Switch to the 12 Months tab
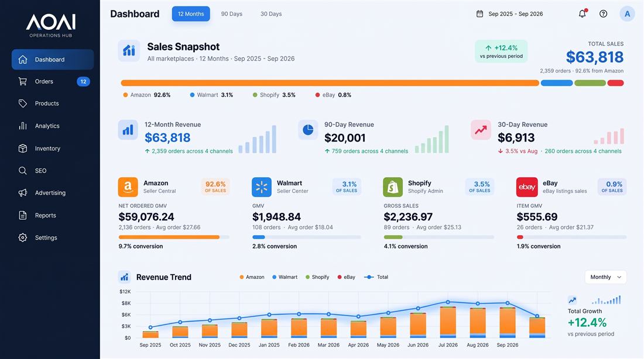The width and height of the screenshot is (644, 359). (x=191, y=13)
